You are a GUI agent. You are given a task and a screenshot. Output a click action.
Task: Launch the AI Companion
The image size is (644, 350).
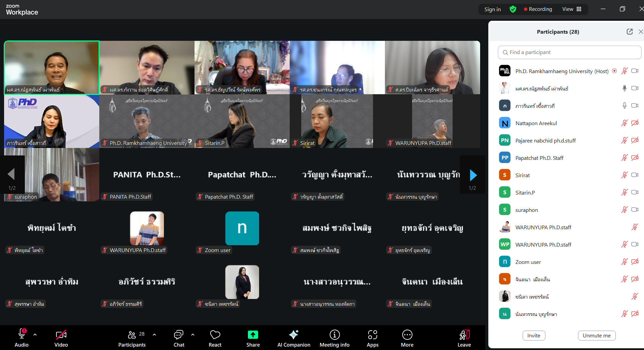pos(293,338)
